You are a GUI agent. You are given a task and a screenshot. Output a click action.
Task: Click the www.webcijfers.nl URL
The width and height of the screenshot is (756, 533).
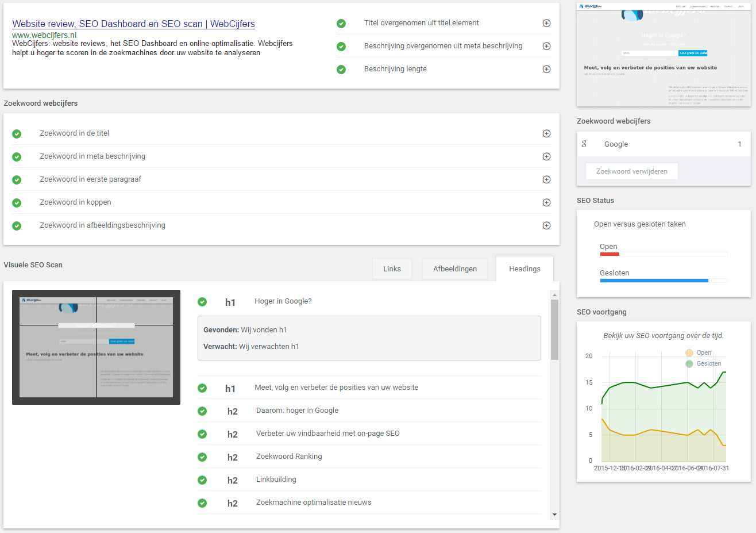[44, 35]
